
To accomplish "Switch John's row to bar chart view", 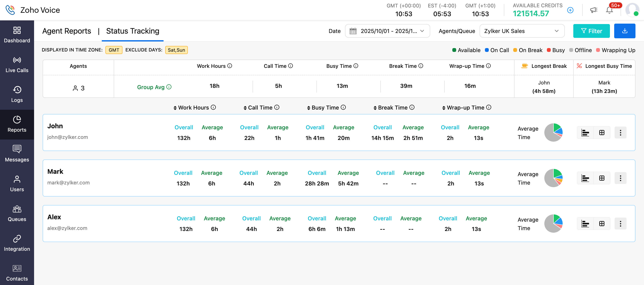I will point(585,133).
